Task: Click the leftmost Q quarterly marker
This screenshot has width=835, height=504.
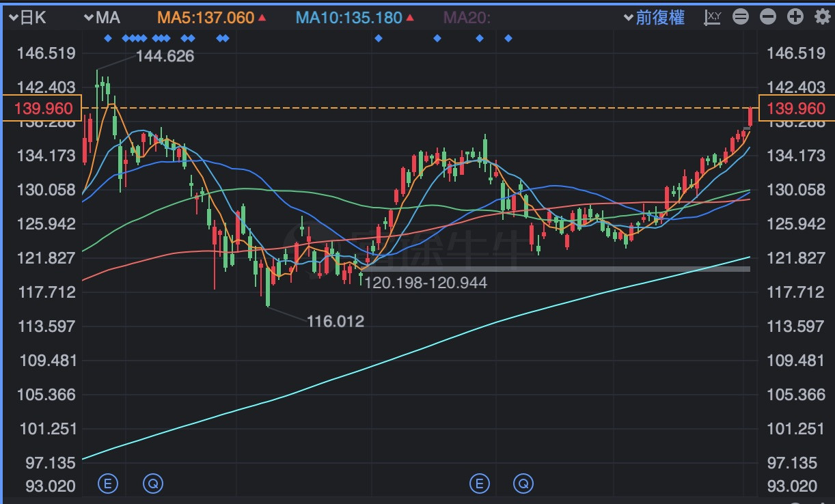Action: tap(153, 484)
